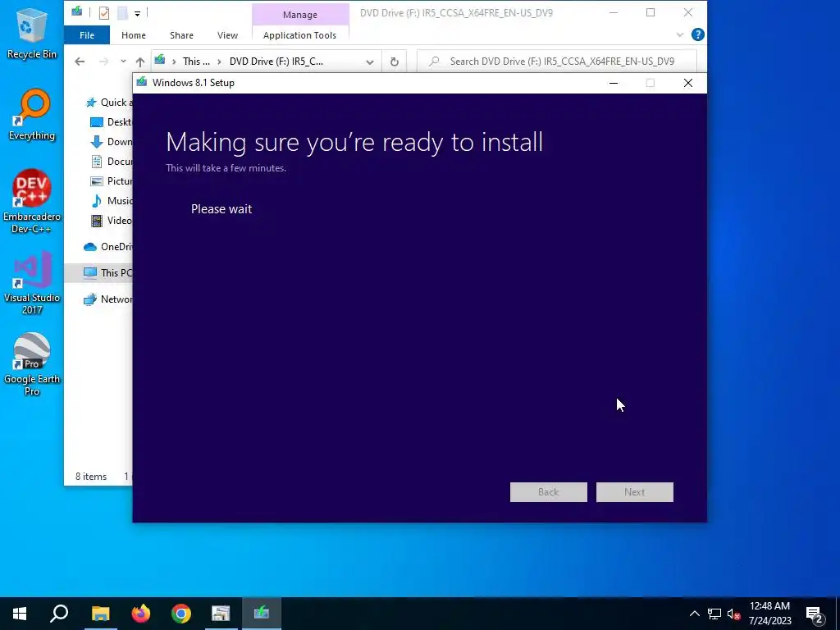840x630 pixels.
Task: Select Downloads in navigation pane
Action: [112, 142]
